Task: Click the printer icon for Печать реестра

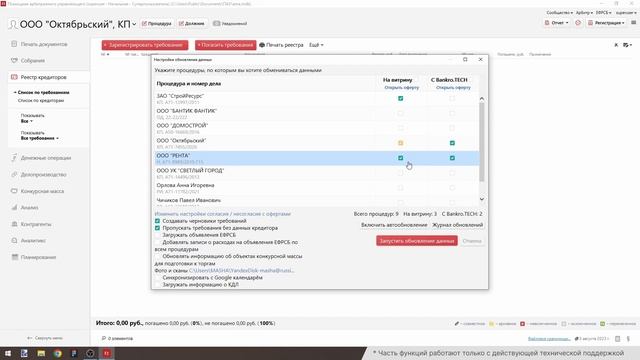Action: 262,45
